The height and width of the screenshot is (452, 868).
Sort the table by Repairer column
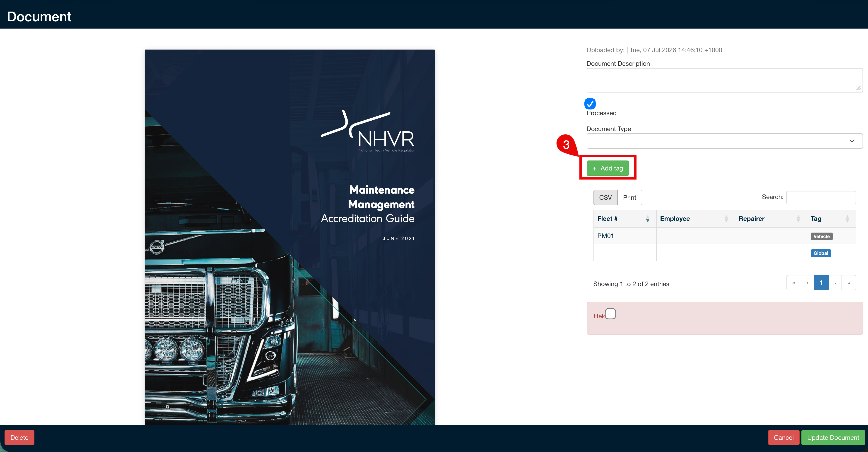coord(771,219)
